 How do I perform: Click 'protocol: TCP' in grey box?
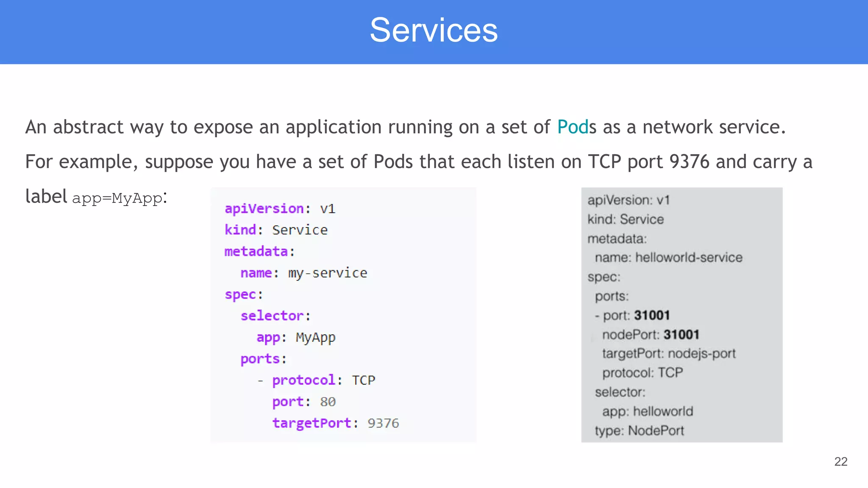tap(643, 373)
